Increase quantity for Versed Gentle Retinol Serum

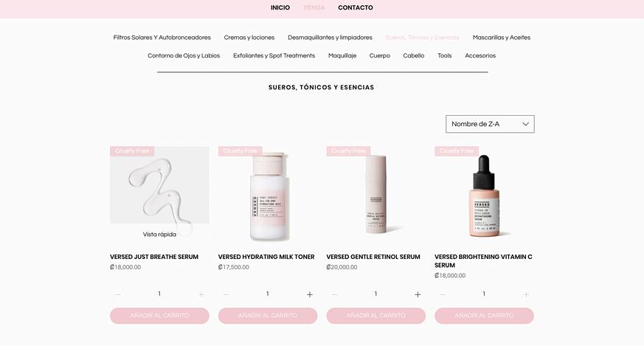pyautogui.click(x=418, y=294)
